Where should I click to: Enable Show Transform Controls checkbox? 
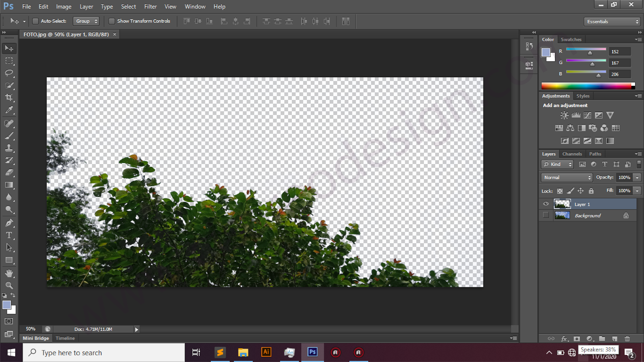pos(112,21)
